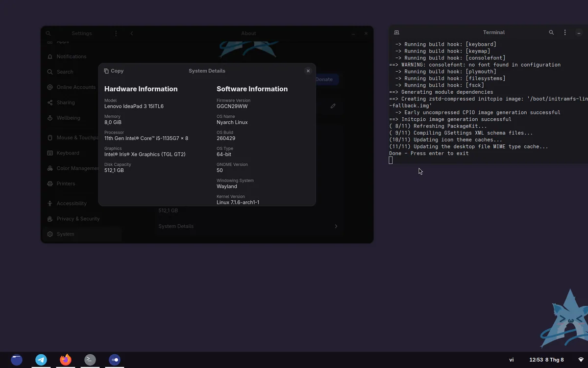This screenshot has height=368, width=588.
Task: Click the 'Hardware Information' heading
Action: (141, 89)
